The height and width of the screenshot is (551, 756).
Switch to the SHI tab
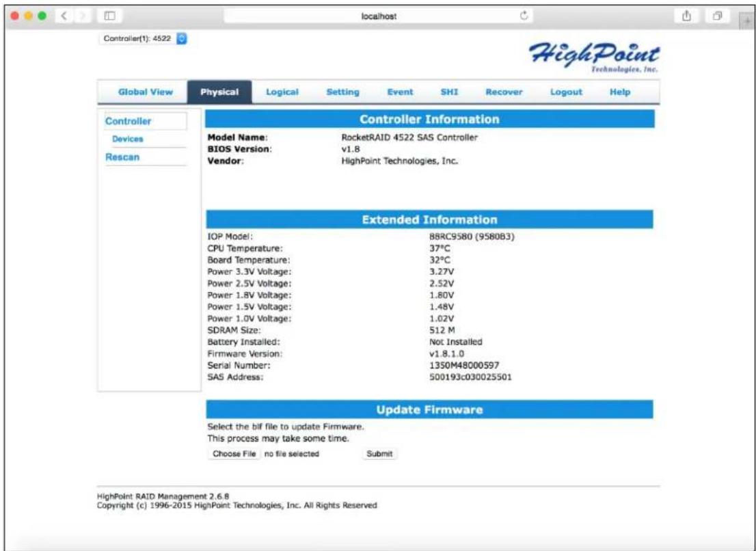click(x=449, y=92)
